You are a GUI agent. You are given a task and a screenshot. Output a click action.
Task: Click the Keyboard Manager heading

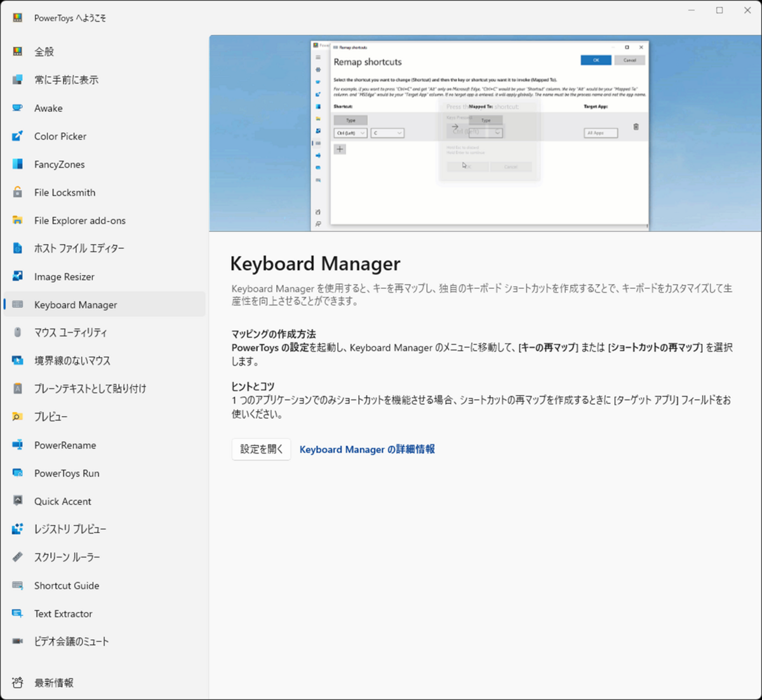315,264
